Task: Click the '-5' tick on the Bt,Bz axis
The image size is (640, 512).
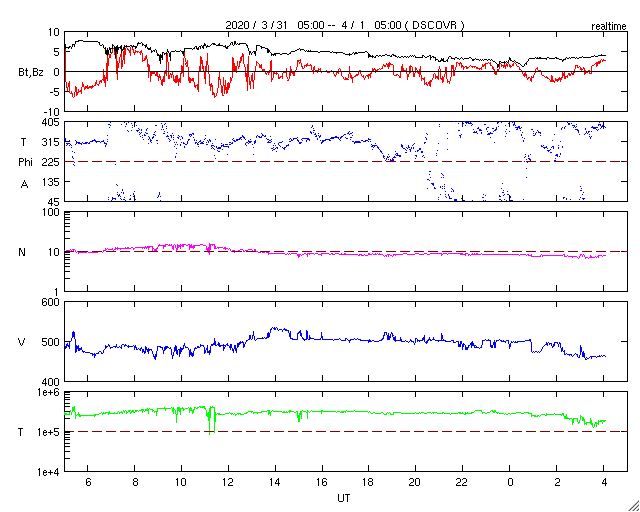Action: tap(55, 92)
